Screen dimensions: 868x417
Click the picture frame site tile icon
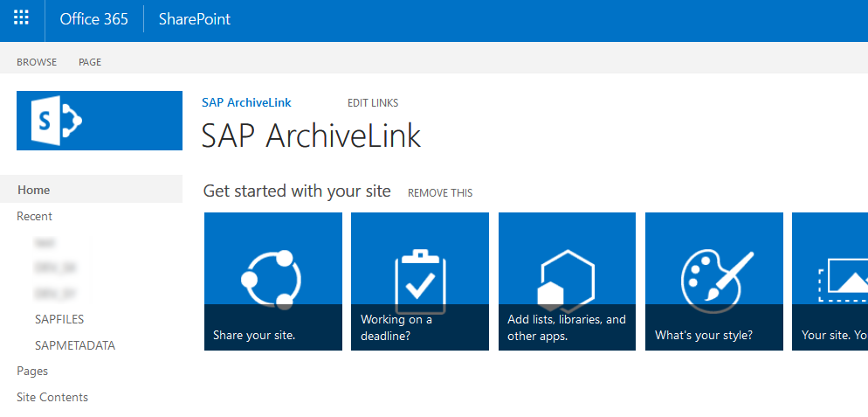click(843, 280)
